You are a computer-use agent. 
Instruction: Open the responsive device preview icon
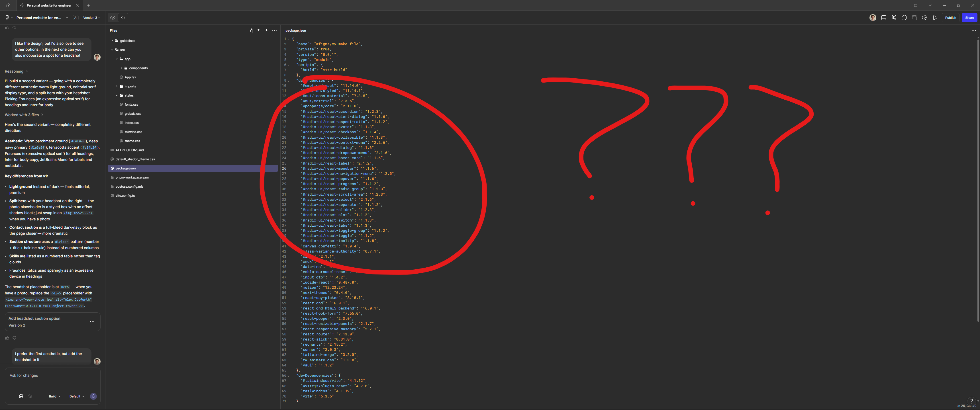point(914,17)
